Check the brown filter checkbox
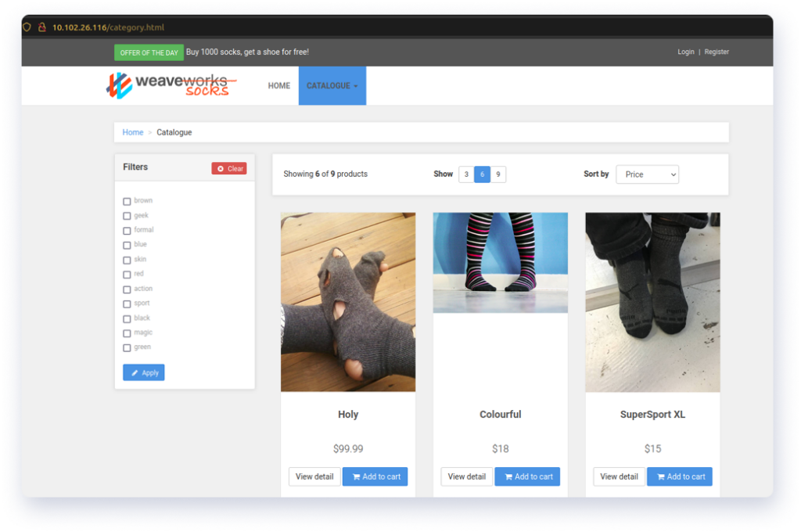Viewport: 801px width, 532px height. (x=127, y=200)
